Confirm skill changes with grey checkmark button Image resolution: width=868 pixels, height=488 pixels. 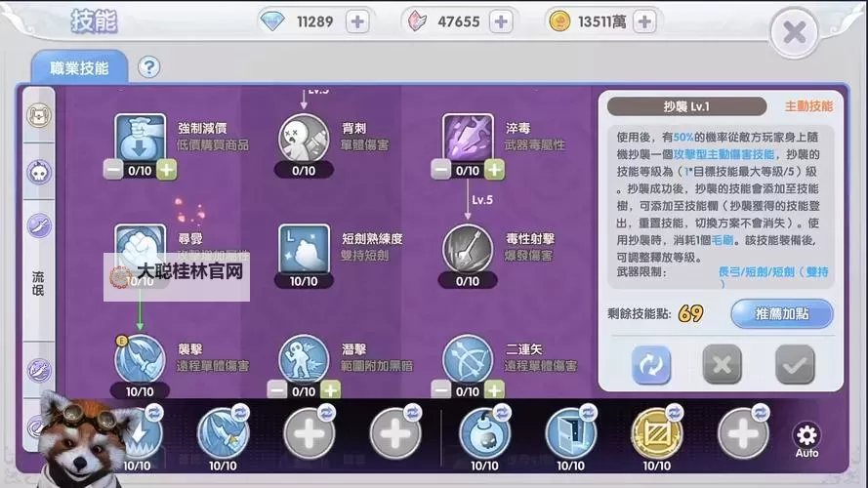(795, 365)
